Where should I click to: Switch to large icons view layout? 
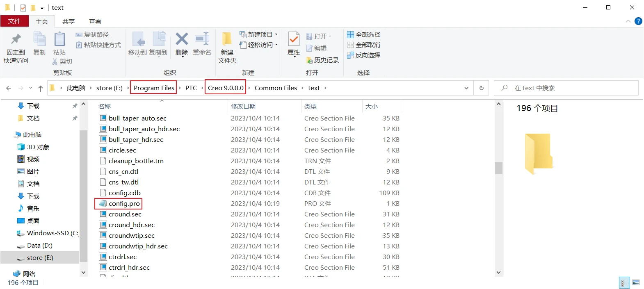(636, 283)
